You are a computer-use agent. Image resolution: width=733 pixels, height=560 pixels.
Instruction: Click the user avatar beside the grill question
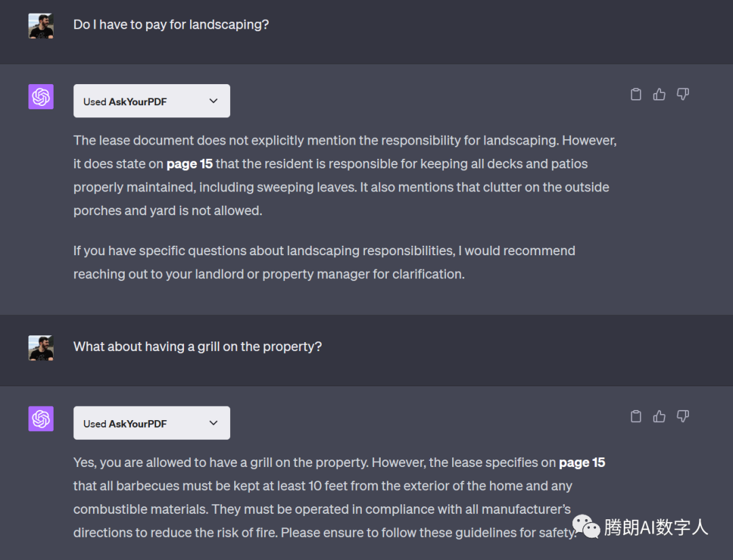point(41,348)
